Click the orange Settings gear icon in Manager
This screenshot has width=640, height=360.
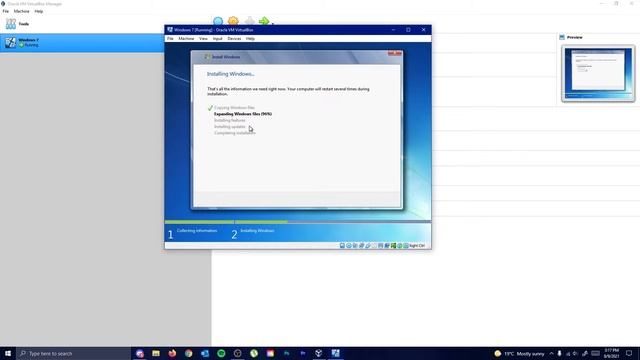coord(233,21)
